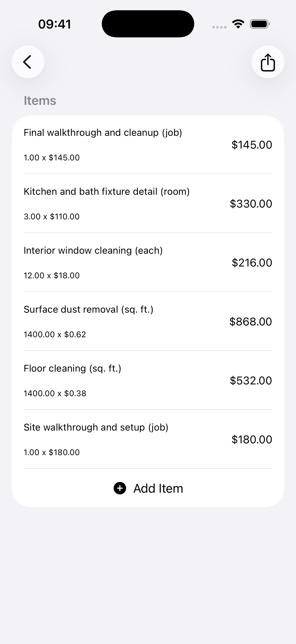The width and height of the screenshot is (296, 644).
Task: Tap the Items section header
Action: pos(40,100)
